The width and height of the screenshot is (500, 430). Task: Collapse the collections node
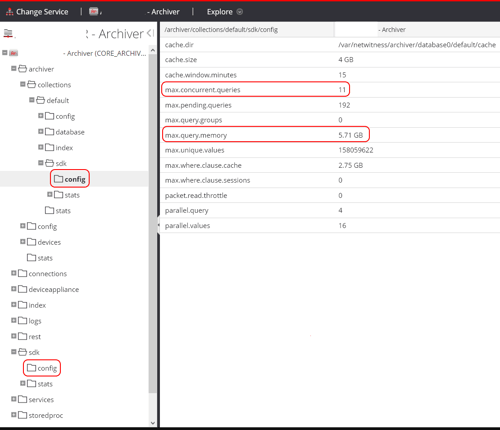(x=23, y=84)
